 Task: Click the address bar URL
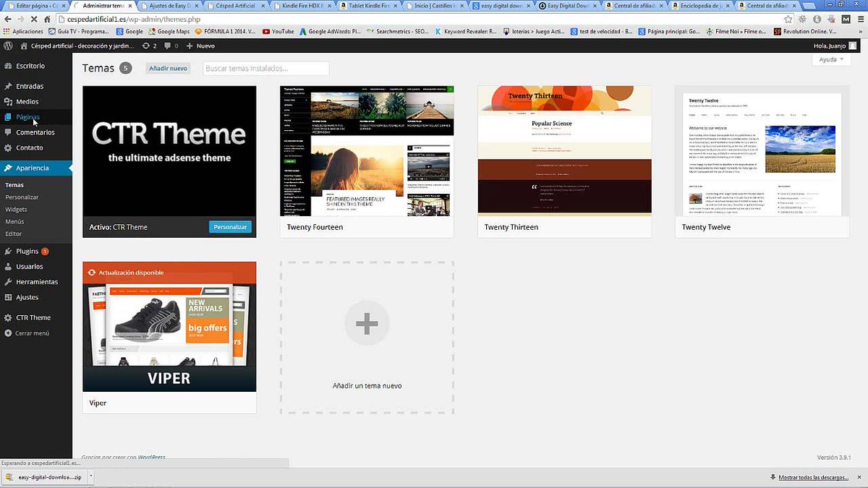point(133,20)
